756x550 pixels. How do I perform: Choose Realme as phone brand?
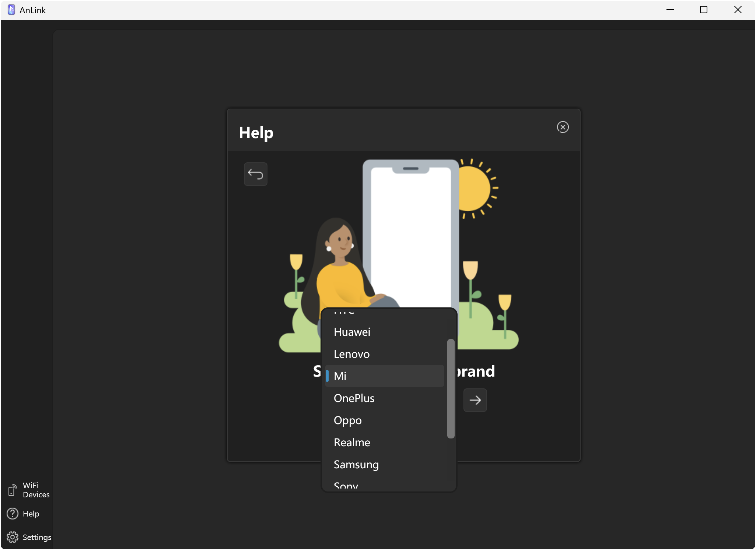(x=352, y=443)
